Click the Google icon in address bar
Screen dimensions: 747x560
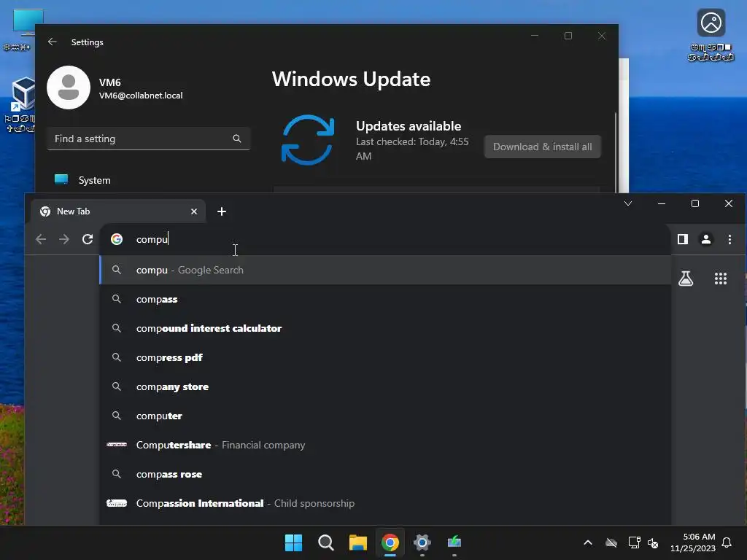pyautogui.click(x=117, y=239)
